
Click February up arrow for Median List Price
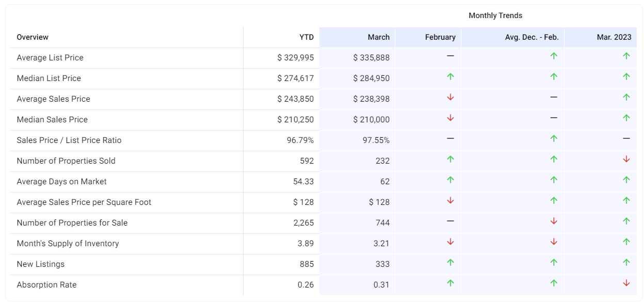450,76
